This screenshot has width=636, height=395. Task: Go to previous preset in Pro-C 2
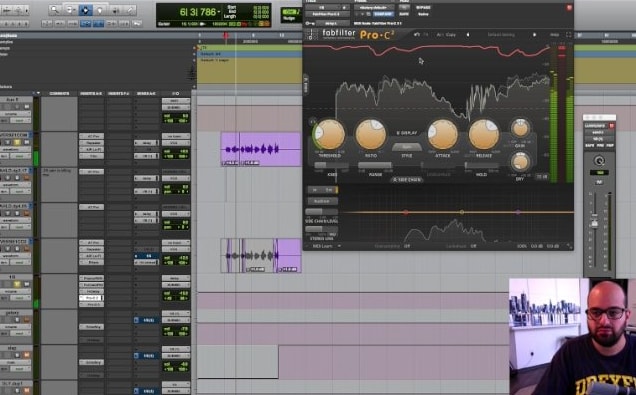468,35
